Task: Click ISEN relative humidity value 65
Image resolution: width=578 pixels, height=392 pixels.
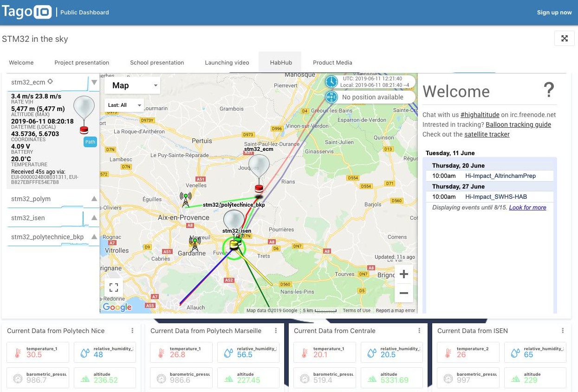Action: click(528, 355)
